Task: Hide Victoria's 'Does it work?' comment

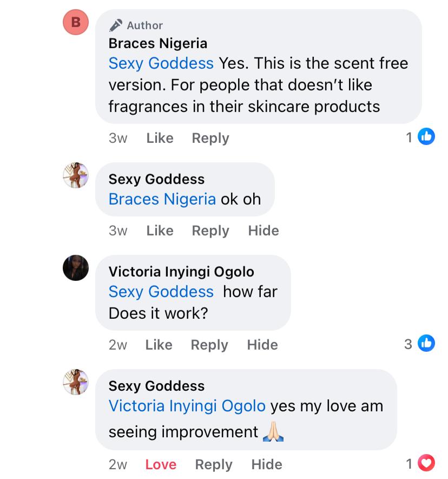Action: click(x=262, y=345)
